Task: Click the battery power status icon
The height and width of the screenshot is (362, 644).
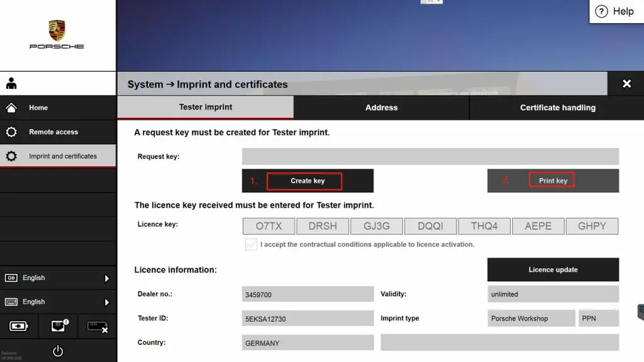Action: [18, 326]
